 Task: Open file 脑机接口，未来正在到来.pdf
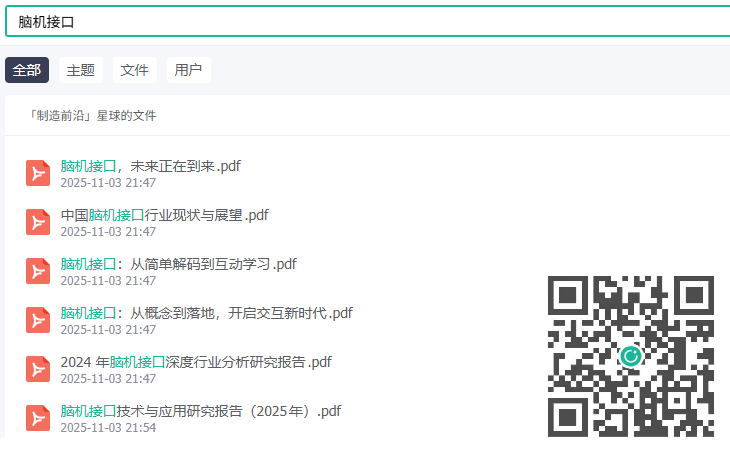pos(150,166)
